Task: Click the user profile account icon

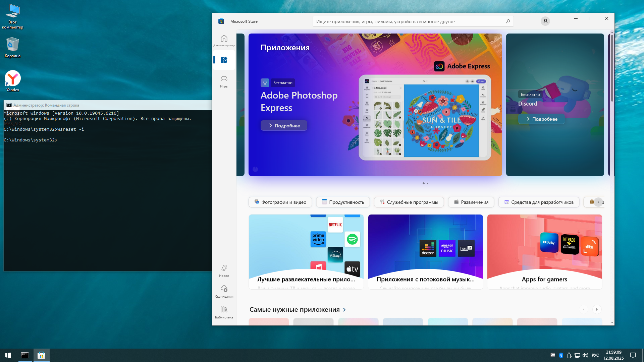Action: click(x=545, y=21)
